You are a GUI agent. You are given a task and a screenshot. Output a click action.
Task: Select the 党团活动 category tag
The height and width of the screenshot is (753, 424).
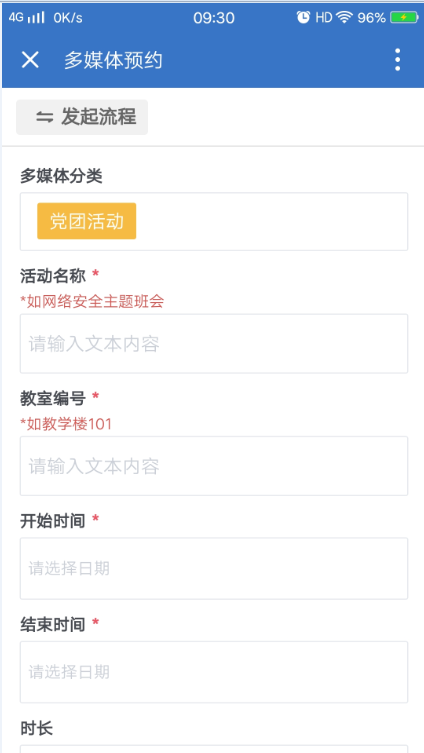(87, 221)
